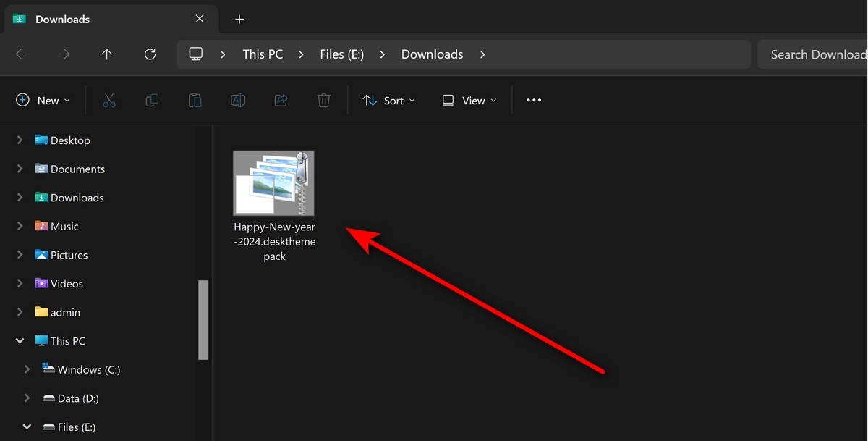Expand the Music tree node
The image size is (868, 441).
(20, 226)
